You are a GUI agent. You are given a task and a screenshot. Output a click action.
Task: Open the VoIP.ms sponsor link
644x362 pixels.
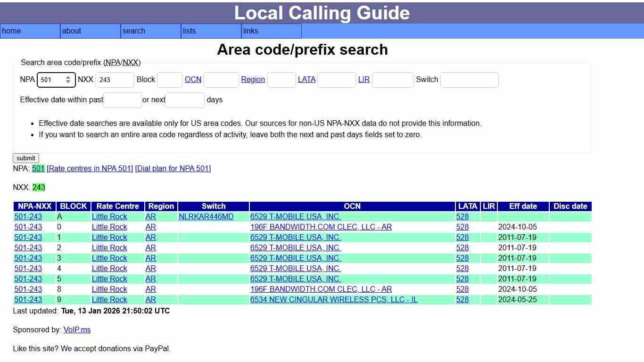coord(77,329)
